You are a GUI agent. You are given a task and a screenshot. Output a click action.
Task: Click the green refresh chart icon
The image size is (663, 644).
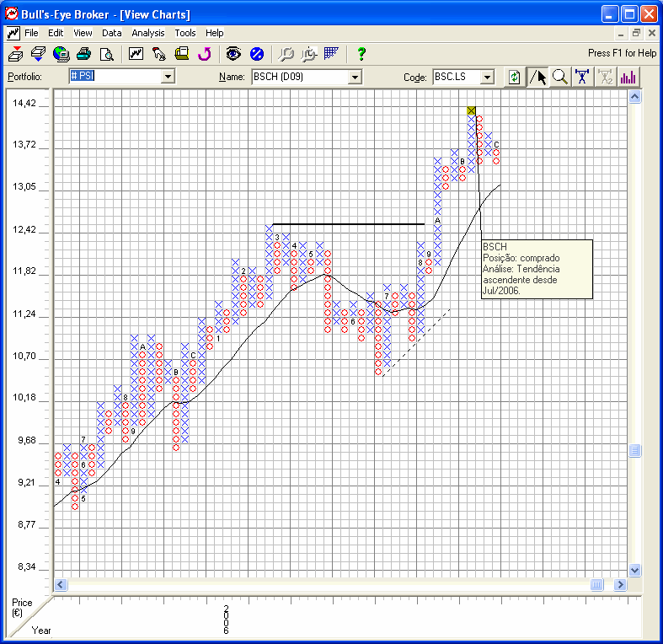pyautogui.click(x=514, y=77)
